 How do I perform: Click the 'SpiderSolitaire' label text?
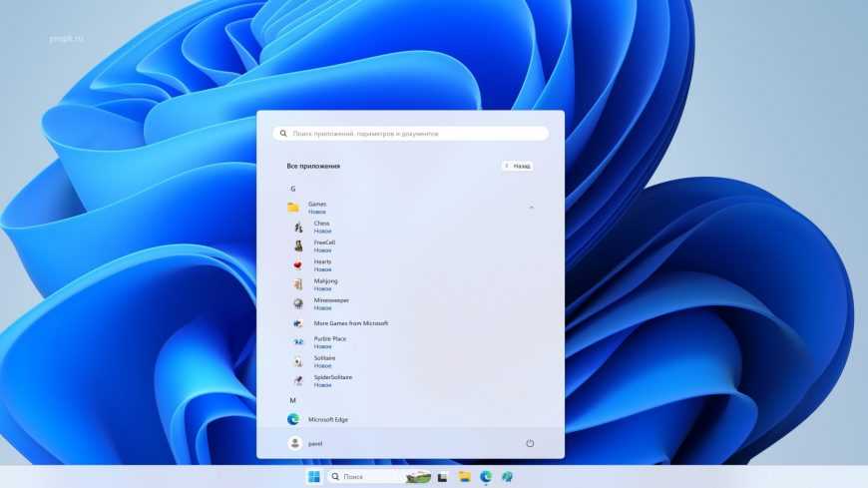(x=333, y=377)
